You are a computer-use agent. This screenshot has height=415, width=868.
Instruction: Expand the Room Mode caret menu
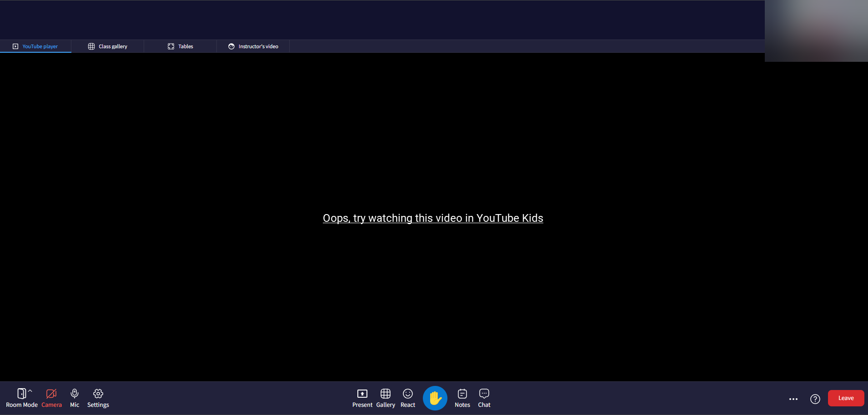pos(30,390)
